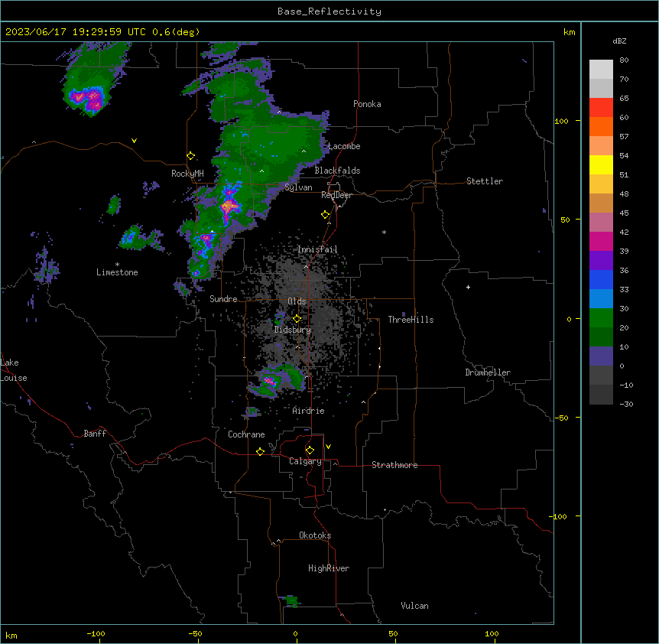659x644 pixels.
Task: Click the white plus marker north of Drumheller
Action: [x=468, y=287]
